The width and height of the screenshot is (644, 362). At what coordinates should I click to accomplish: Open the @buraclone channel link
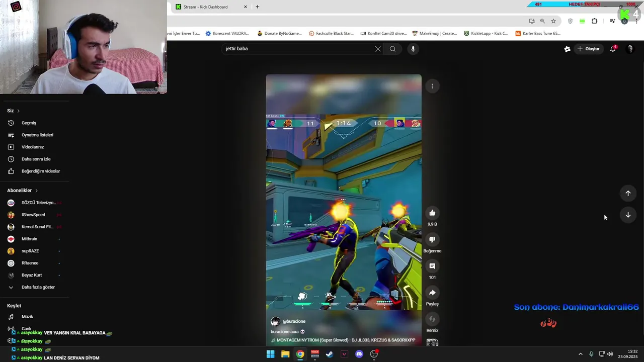click(294, 321)
